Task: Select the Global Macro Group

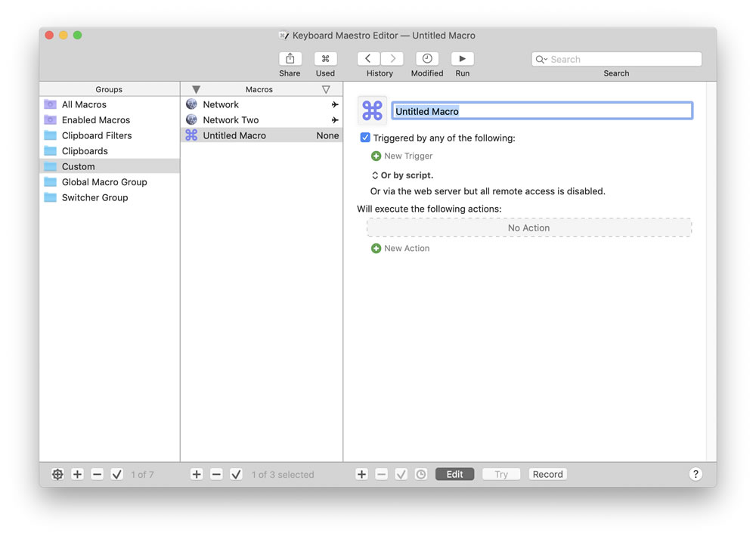Action: pos(110,181)
